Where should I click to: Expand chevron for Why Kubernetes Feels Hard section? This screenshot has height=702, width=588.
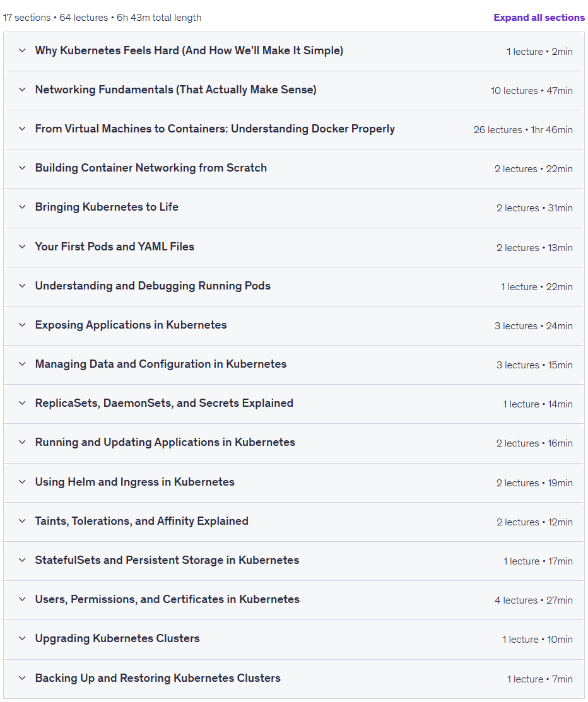(x=22, y=50)
